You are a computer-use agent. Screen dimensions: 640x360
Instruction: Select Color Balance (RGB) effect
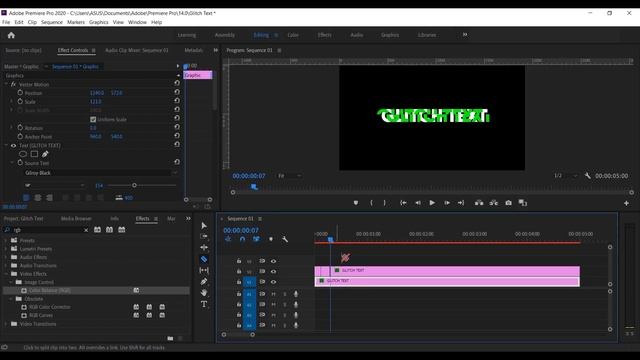pos(49,290)
